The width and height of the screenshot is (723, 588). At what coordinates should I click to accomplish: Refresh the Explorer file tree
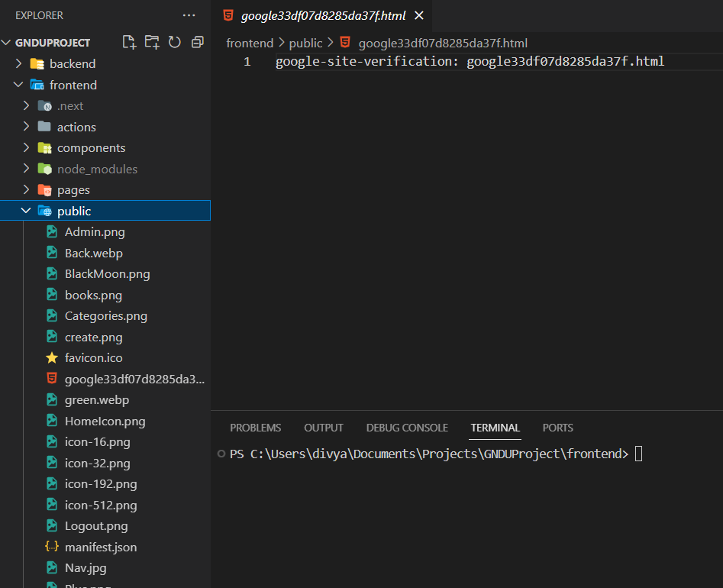(175, 42)
